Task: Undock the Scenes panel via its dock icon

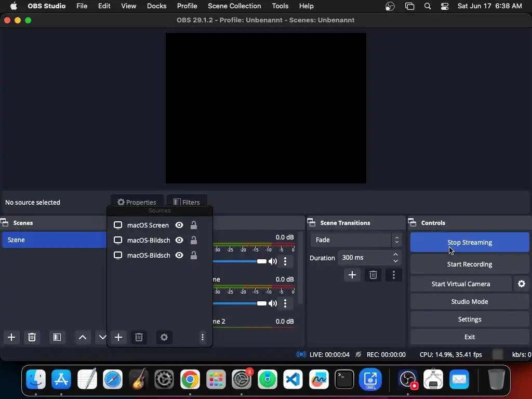Action: (5, 223)
